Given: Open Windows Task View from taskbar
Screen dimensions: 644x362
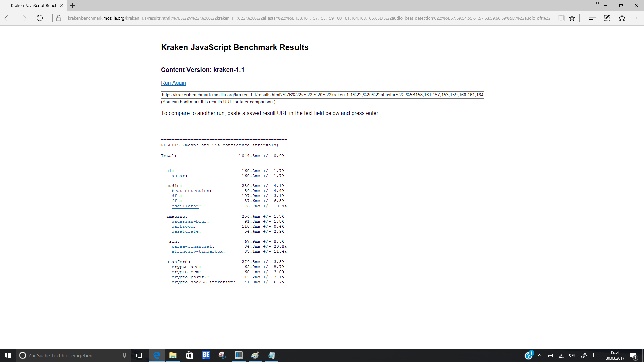Looking at the screenshot, I should point(140,355).
